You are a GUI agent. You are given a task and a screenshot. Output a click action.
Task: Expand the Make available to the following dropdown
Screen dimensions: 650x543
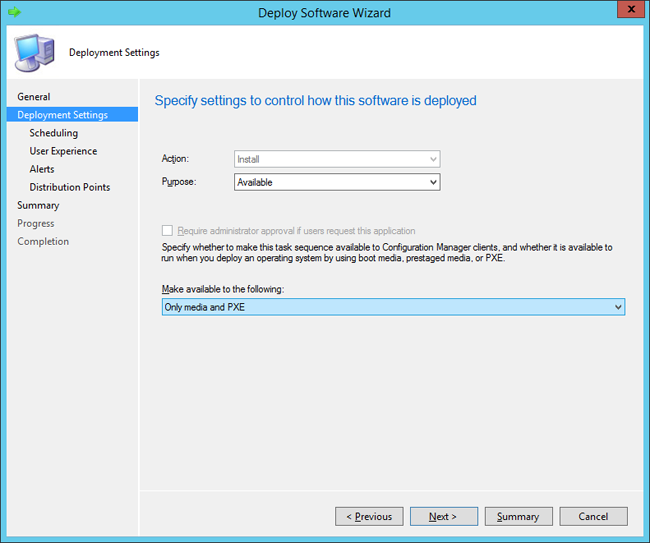coord(393,307)
